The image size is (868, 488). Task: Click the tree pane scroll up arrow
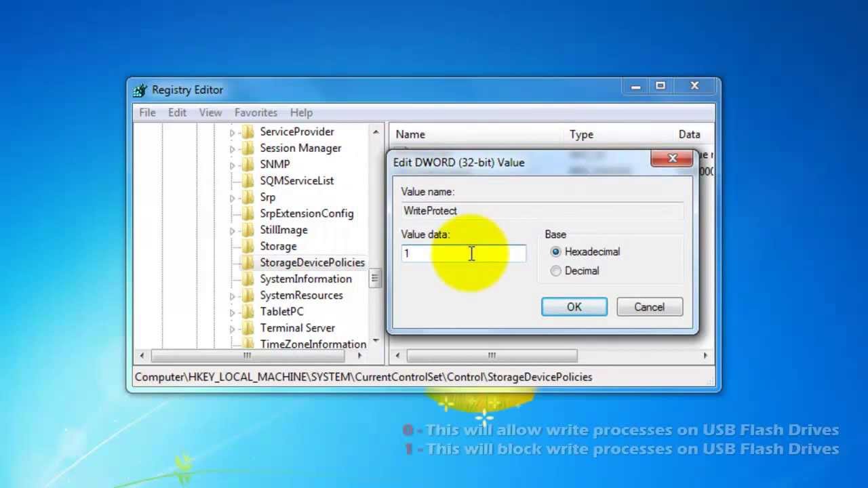(375, 131)
